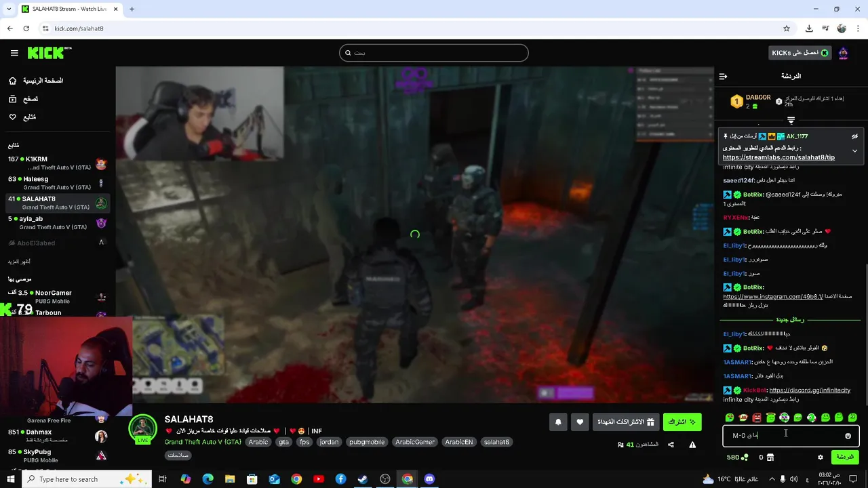Viewport: 868px width, 488px height.
Task: Toggle the follow heart button
Action: 580,422
